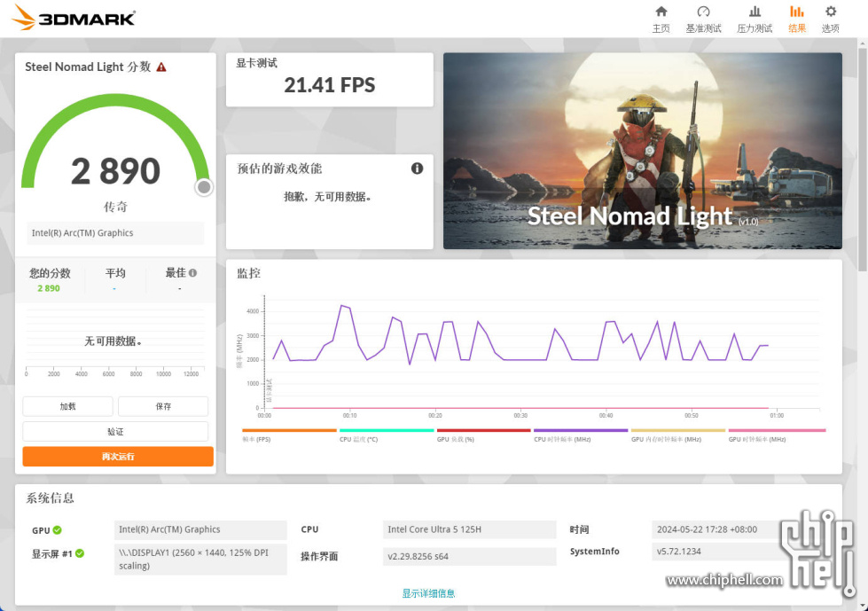Click the red warning triangle beside score title
Screen dimensions: 868x611
pyautogui.click(x=161, y=67)
